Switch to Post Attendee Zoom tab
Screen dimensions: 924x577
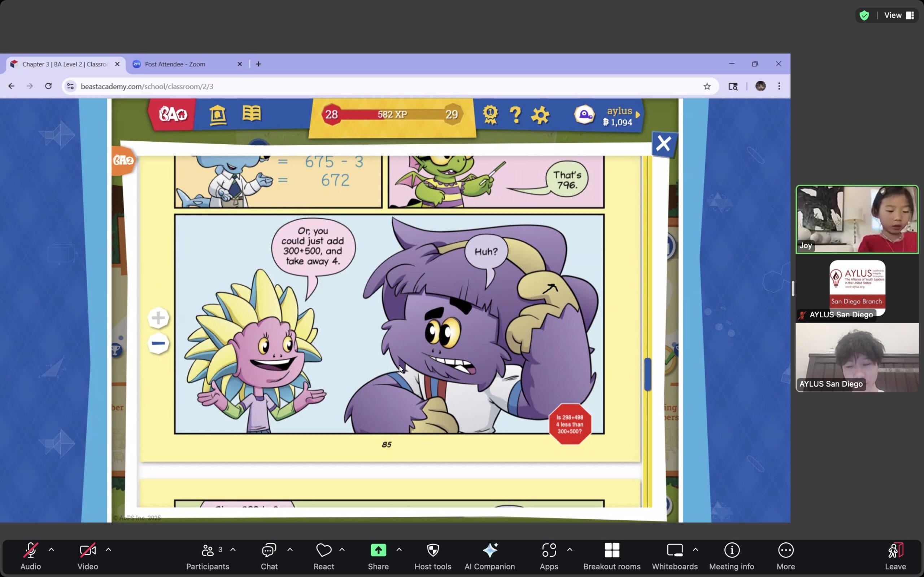(x=175, y=64)
